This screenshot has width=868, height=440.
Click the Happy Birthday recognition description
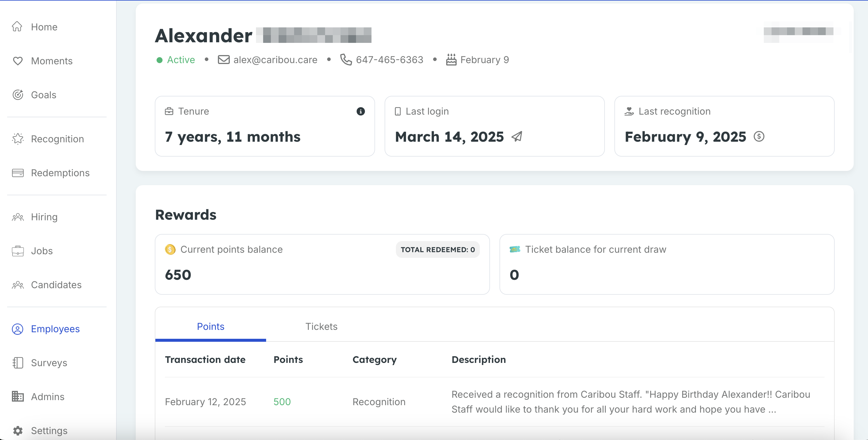[x=631, y=402]
